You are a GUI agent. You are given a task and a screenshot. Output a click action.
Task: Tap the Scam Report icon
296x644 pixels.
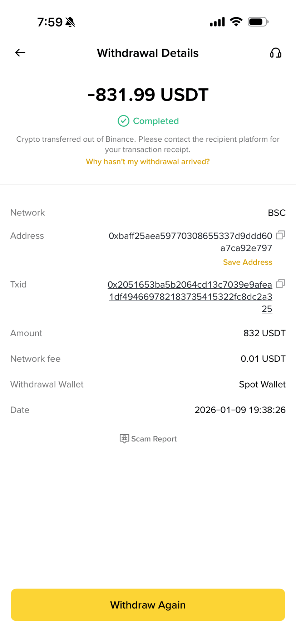[124, 439]
